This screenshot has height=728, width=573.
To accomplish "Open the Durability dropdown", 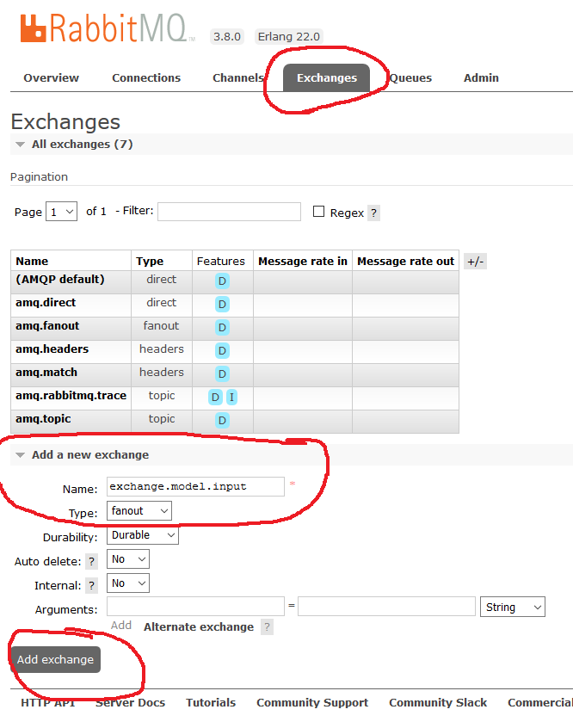I will coord(143,535).
